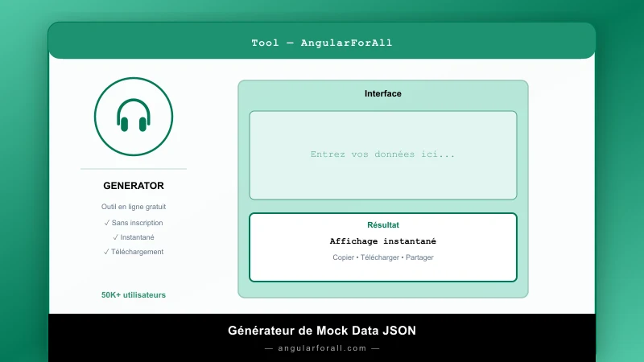
Task: Select the 'Tool — AngularForAll' header title
Action: [322, 43]
